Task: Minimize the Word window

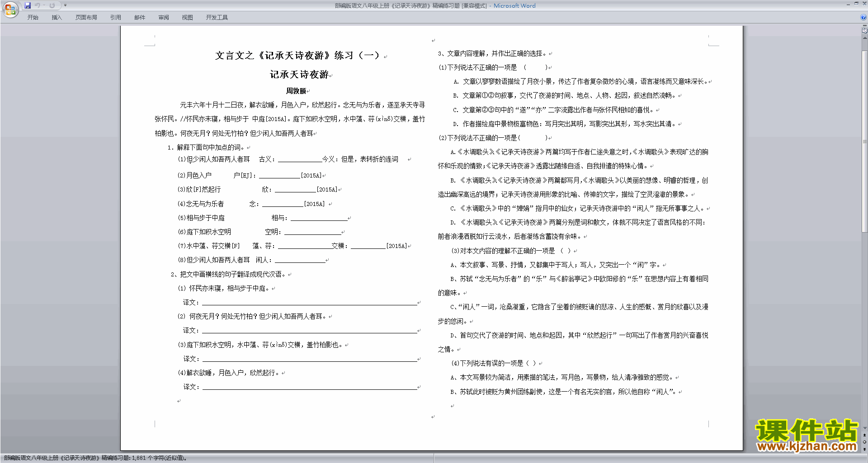Action: 848,4
